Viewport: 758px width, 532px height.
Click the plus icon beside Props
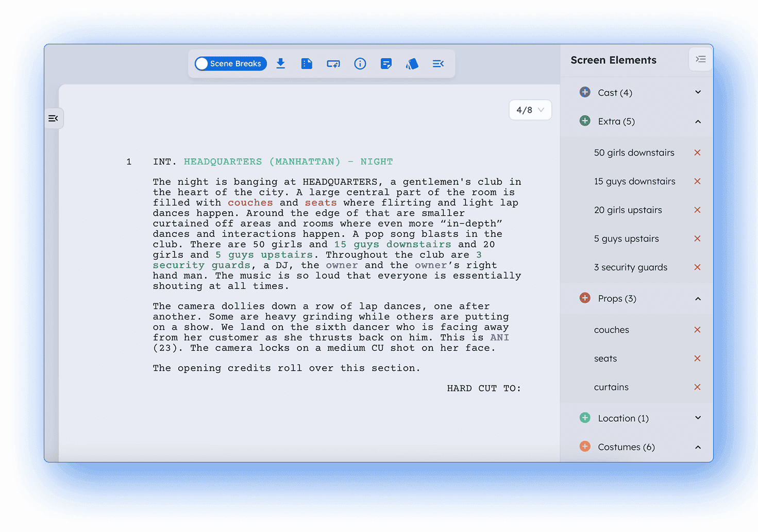point(585,298)
